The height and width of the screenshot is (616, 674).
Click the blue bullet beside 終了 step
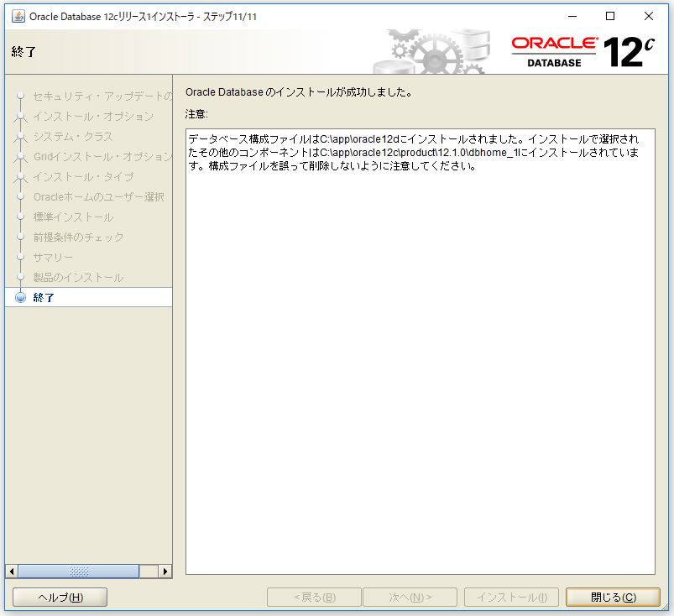point(20,297)
